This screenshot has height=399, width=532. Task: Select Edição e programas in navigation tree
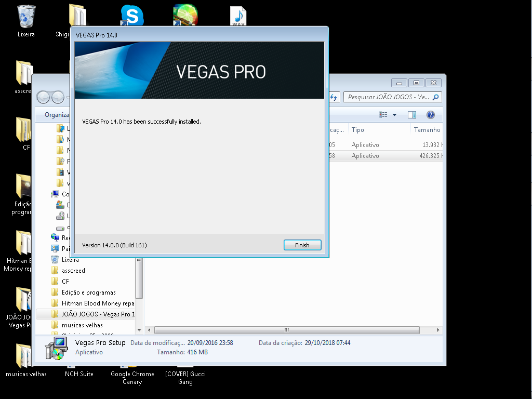(x=88, y=292)
